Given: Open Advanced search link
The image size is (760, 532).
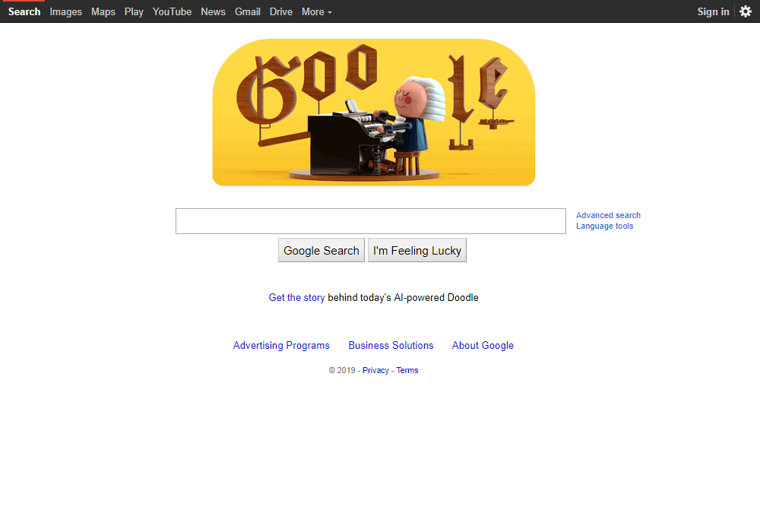Looking at the screenshot, I should pyautogui.click(x=608, y=215).
